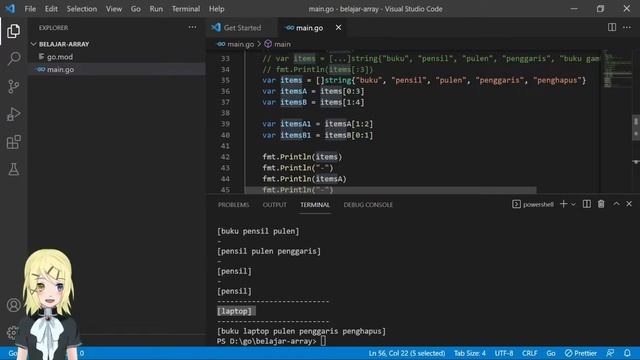Click the itemsB1 variable on line 40
Screen dimensions: 640x360
click(x=296, y=135)
